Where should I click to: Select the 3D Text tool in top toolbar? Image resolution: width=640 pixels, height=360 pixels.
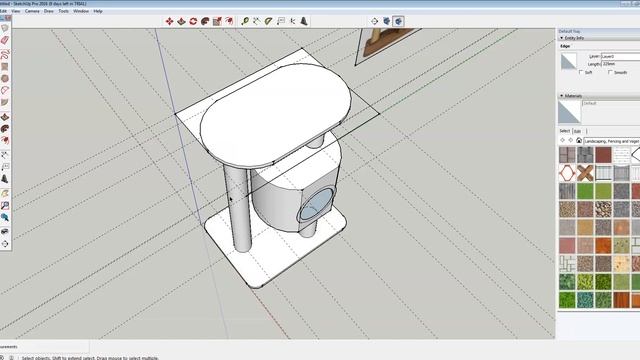pos(304,21)
